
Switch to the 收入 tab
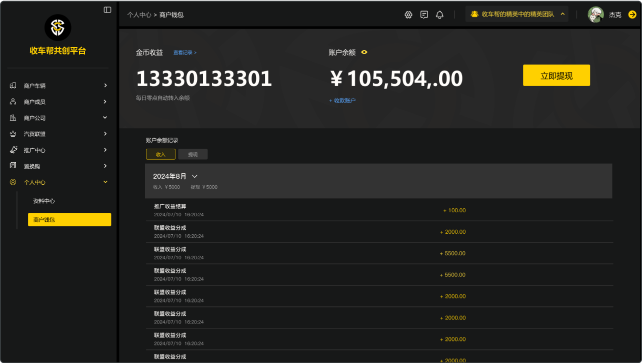pyautogui.click(x=161, y=154)
